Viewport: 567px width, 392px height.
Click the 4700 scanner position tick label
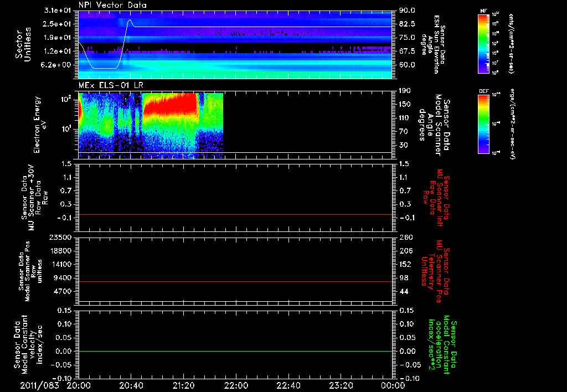pos(63,291)
